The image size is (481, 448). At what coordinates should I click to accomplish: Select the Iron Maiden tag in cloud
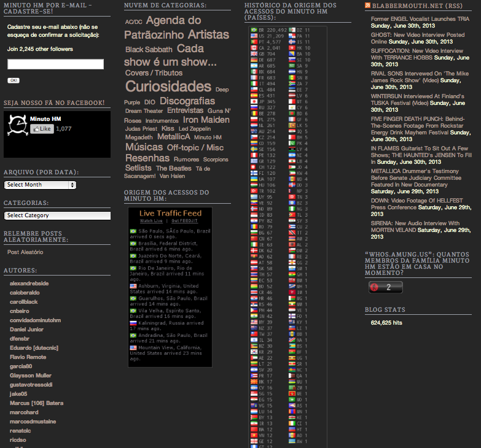[x=206, y=120]
